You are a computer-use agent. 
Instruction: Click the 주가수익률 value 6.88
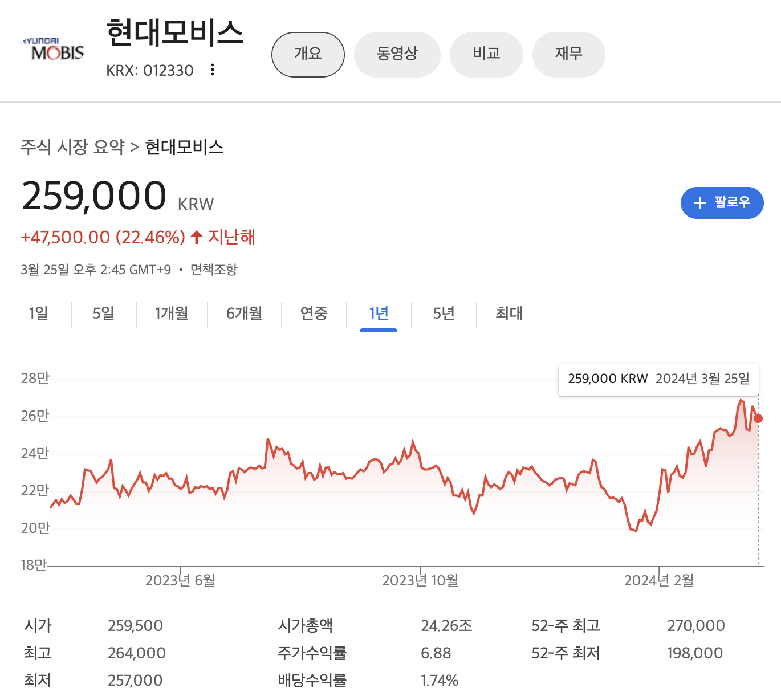[436, 653]
